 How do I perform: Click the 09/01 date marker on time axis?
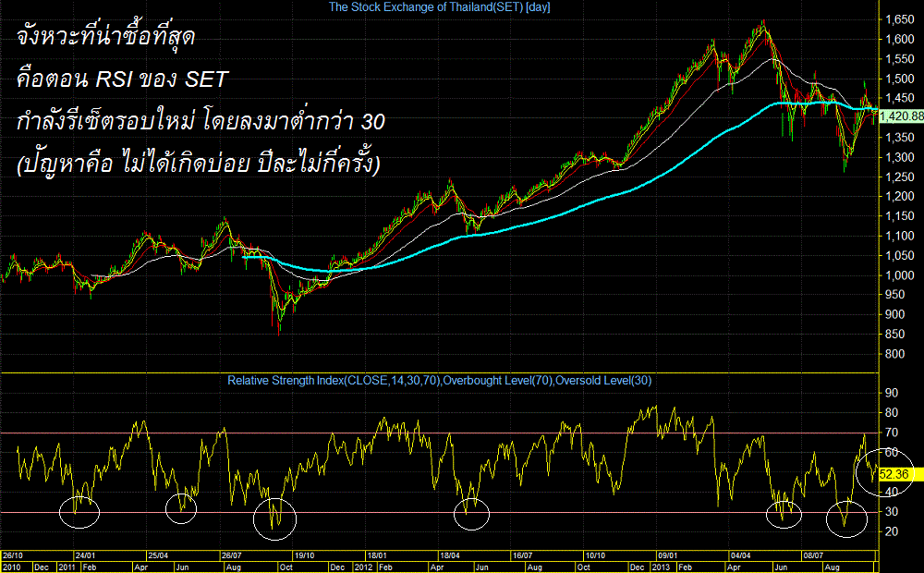click(x=668, y=556)
